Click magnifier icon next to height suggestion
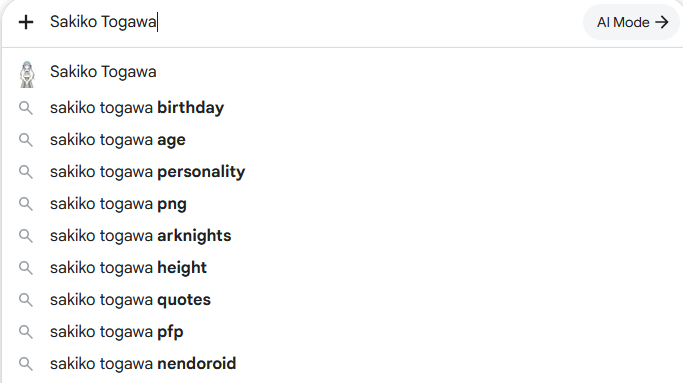This screenshot has width=683, height=383. [x=26, y=268]
